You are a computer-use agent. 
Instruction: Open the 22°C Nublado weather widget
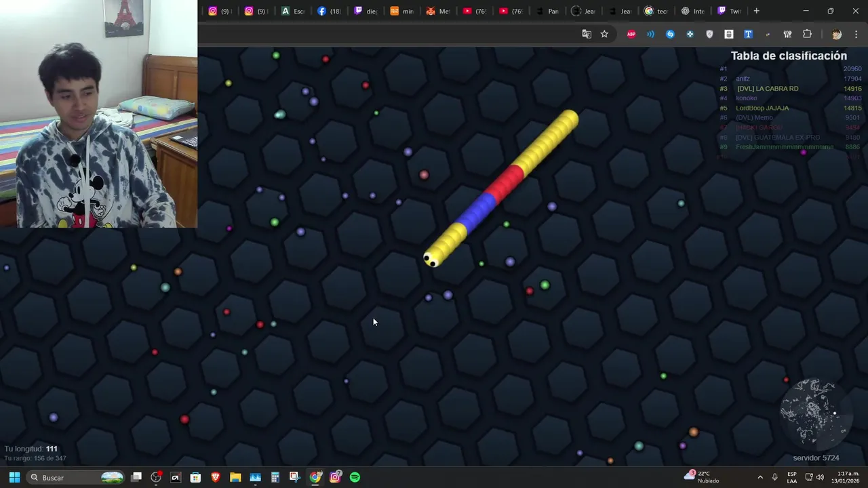click(x=703, y=477)
